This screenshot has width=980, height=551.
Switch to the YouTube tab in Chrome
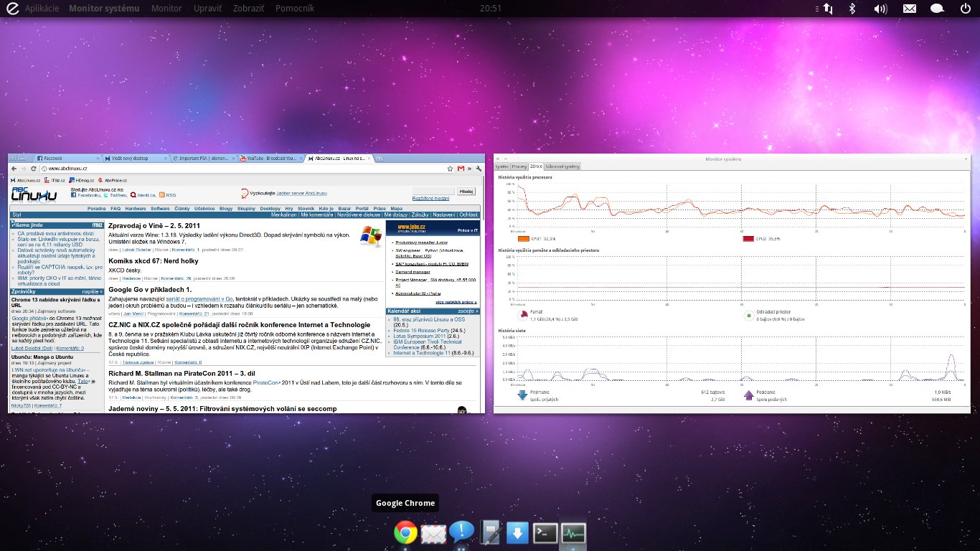(272, 158)
